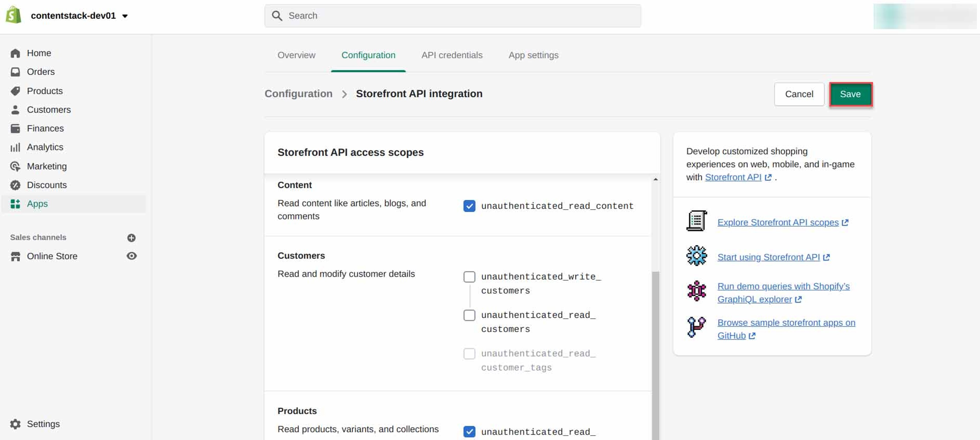This screenshot has height=440, width=980.
Task: Click the scopes list vertical scrollbar
Action: [655, 356]
